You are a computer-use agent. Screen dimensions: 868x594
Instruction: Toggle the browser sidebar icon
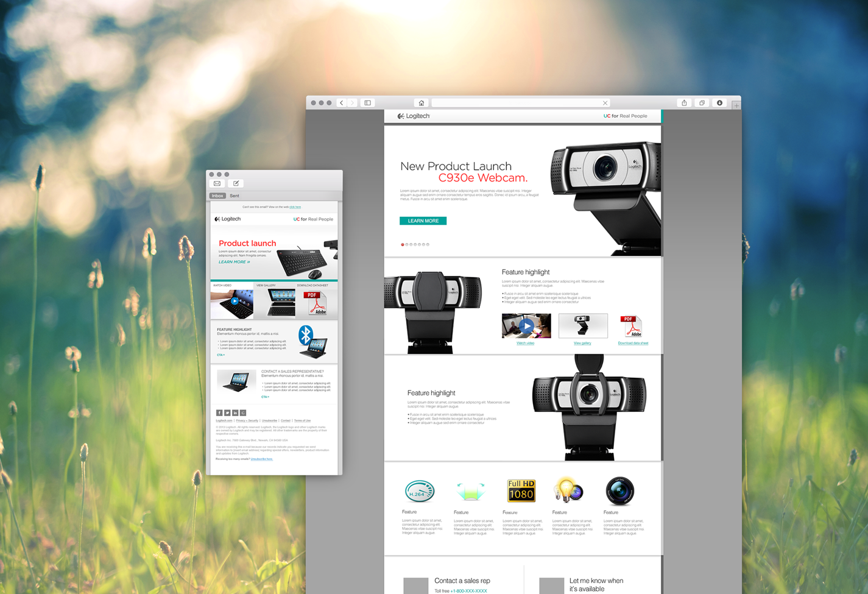(x=368, y=103)
